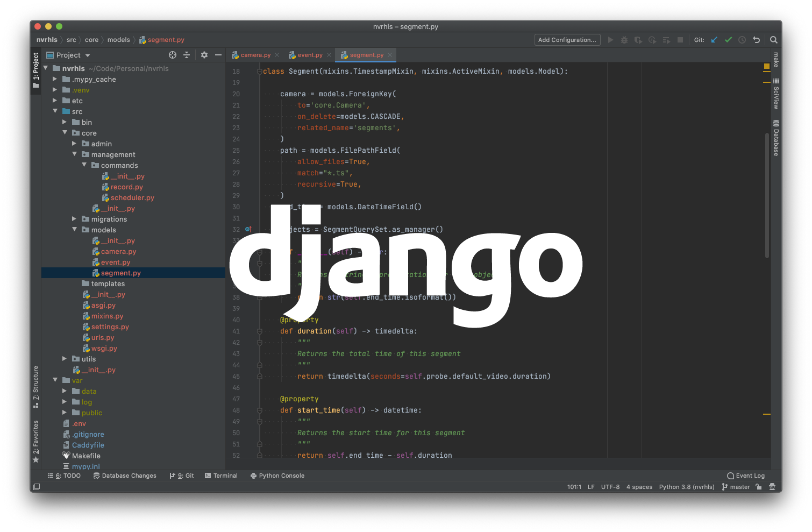Expand the migrations package
The height and width of the screenshot is (532, 812).
pyautogui.click(x=74, y=219)
